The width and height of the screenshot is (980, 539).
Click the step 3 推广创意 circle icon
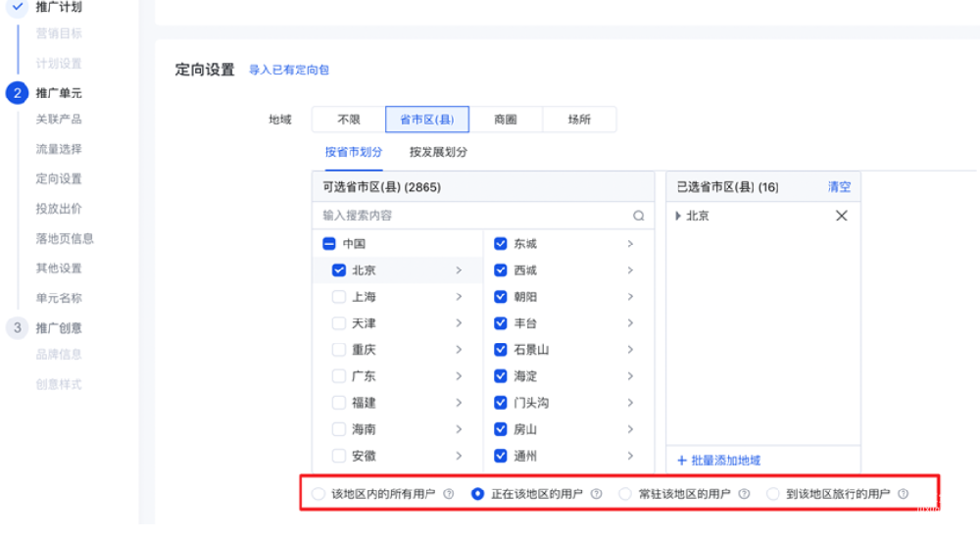pos(17,327)
